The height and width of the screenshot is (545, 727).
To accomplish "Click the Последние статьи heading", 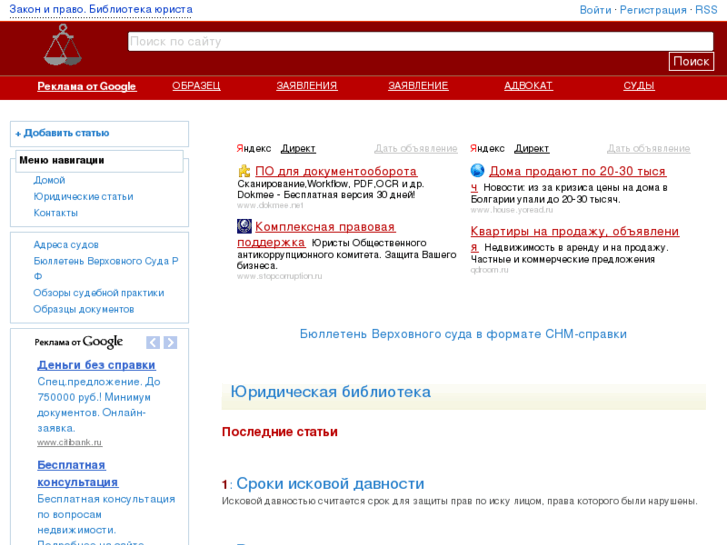I will tap(280, 432).
